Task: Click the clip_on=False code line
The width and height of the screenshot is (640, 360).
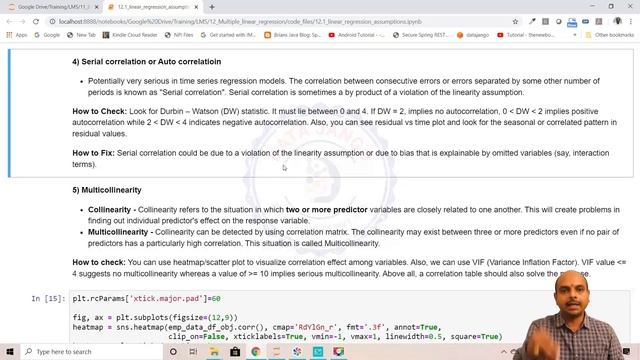Action: click(335, 337)
